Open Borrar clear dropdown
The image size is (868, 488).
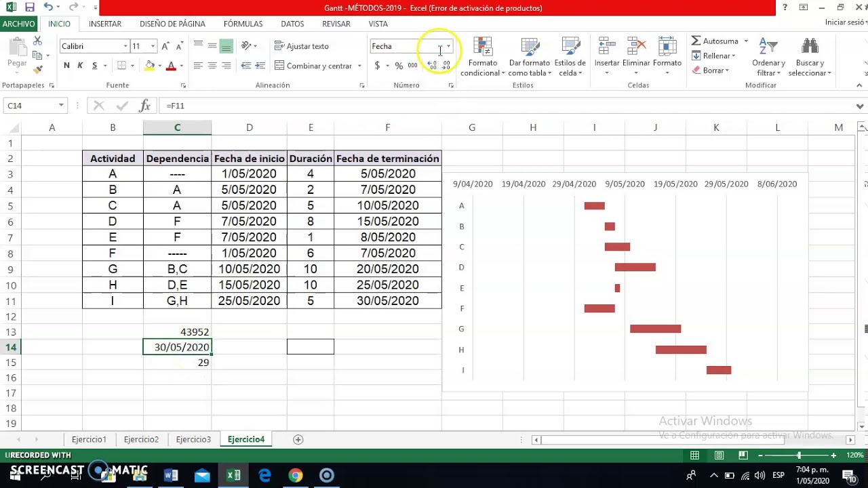pyautogui.click(x=710, y=70)
